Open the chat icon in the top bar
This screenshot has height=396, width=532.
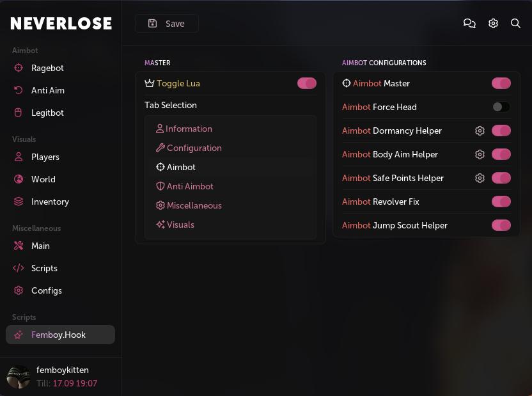coord(469,23)
